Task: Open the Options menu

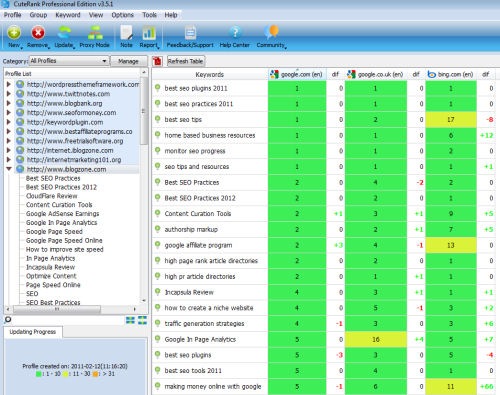Action: point(122,15)
